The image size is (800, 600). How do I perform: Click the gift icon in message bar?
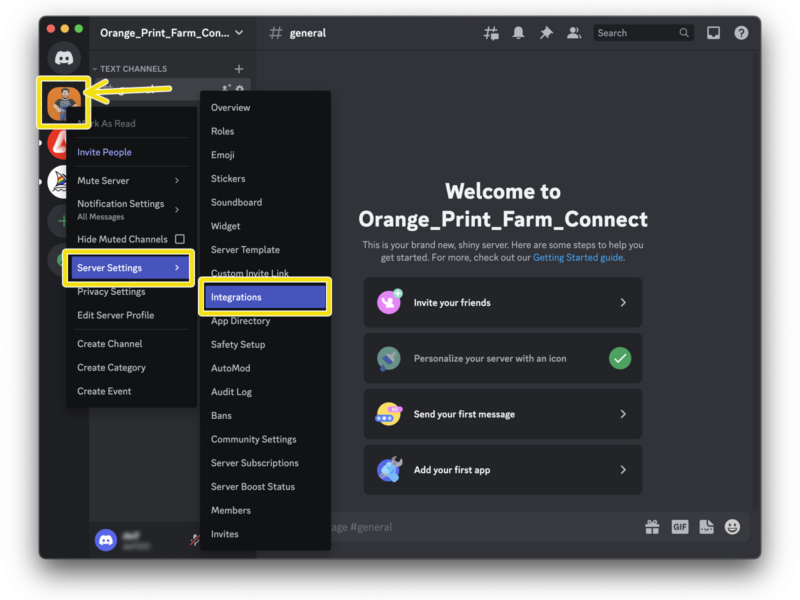point(652,527)
